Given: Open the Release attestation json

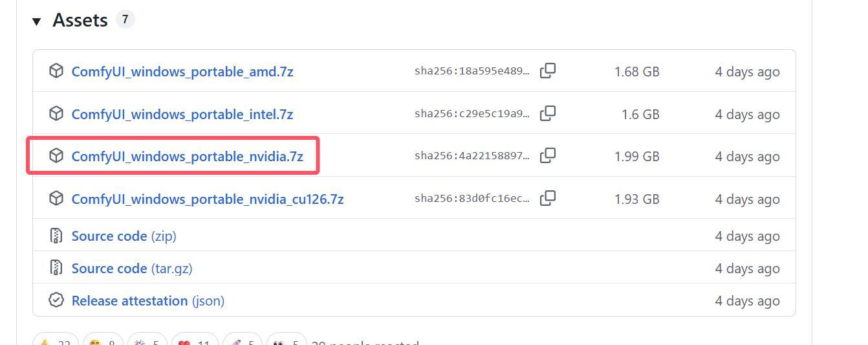Looking at the screenshot, I should click(x=148, y=300).
